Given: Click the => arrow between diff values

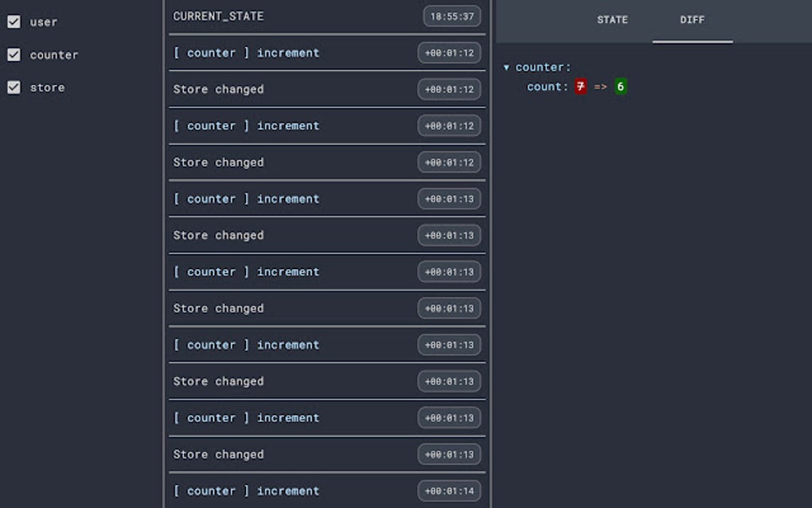Looking at the screenshot, I should [x=600, y=87].
